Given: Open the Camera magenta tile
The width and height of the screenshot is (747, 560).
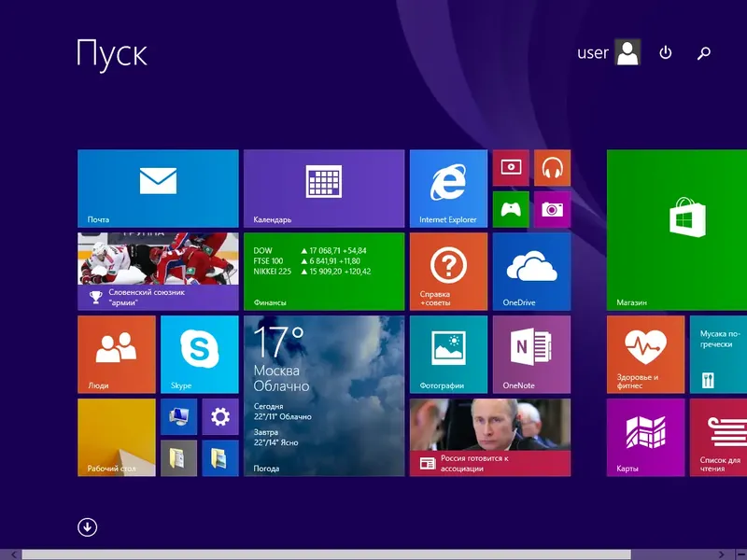Looking at the screenshot, I should 552,209.
